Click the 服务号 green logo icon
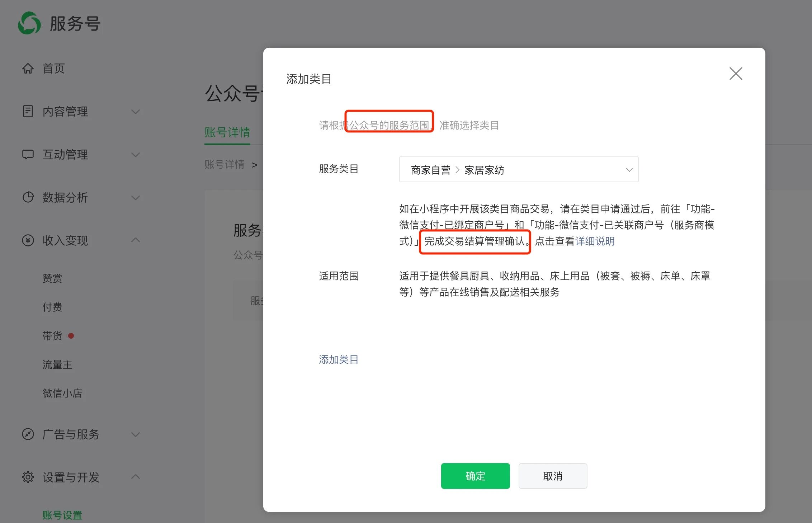 click(29, 23)
